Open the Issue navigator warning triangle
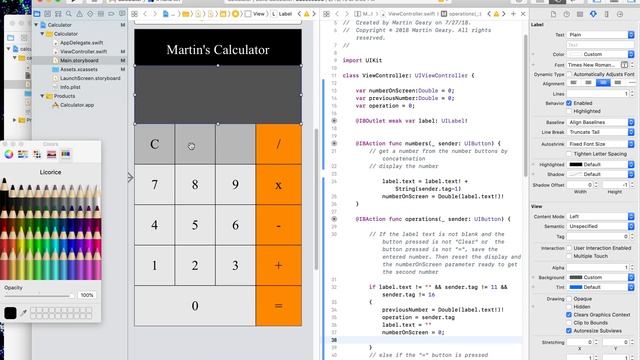Viewport: 640px width, 360px height. pos(80,13)
